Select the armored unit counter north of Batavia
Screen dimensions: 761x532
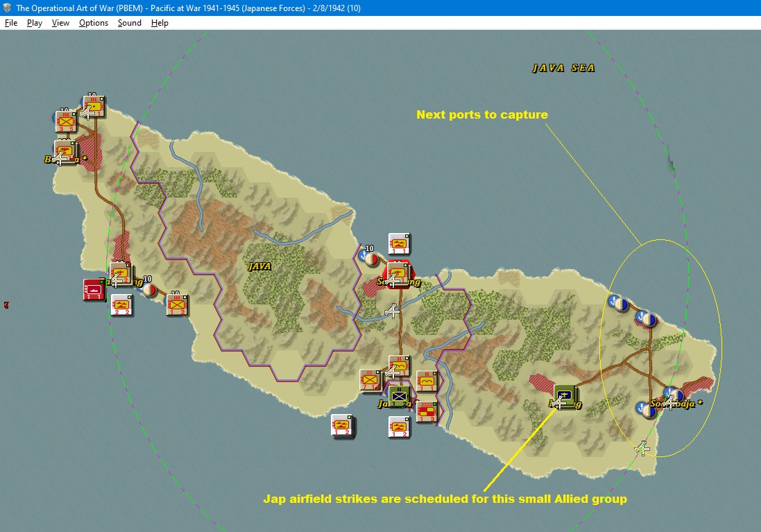click(x=94, y=108)
